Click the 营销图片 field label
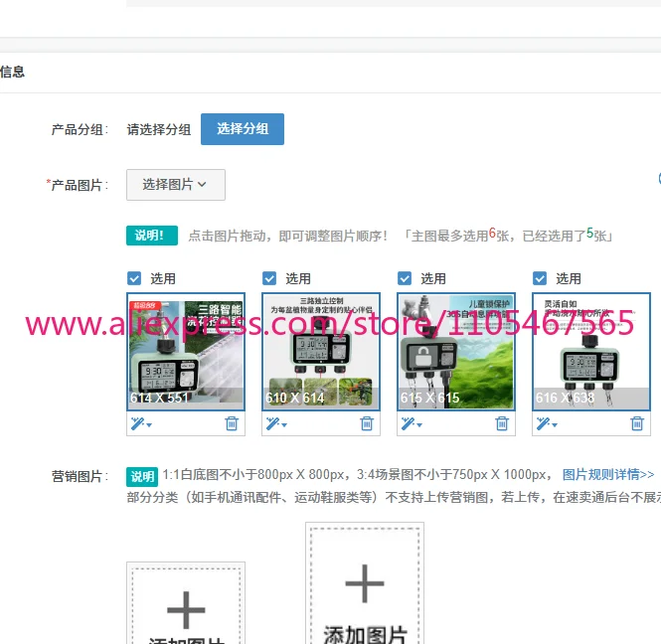This screenshot has width=661, height=644. [x=80, y=476]
